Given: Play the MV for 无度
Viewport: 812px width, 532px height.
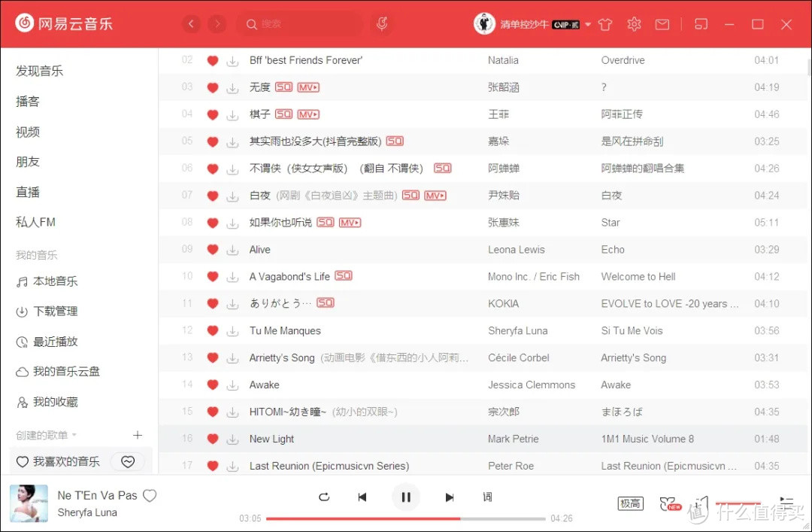Looking at the screenshot, I should pos(308,87).
